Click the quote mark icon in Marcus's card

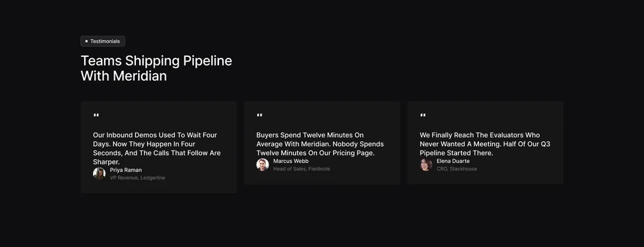[259, 116]
